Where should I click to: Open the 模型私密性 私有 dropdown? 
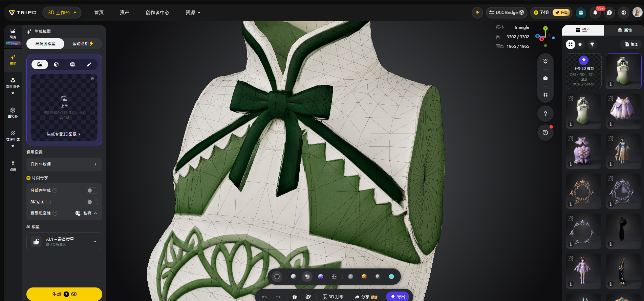[86, 213]
